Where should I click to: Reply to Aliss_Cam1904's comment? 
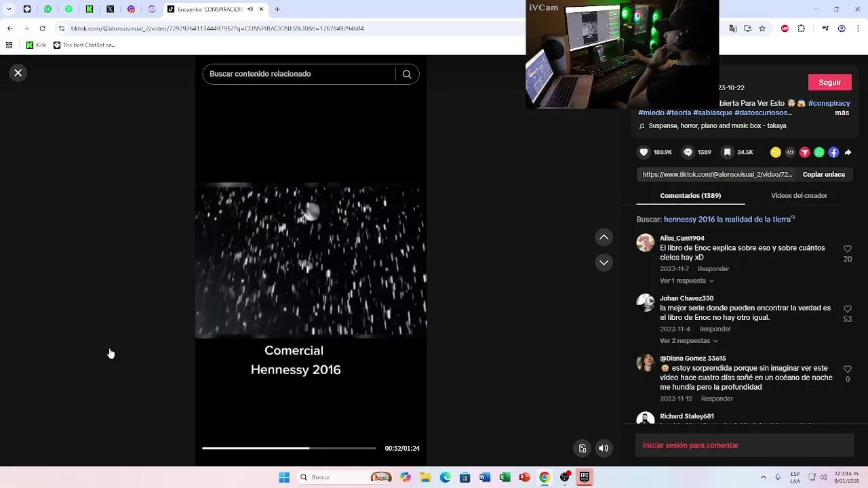tap(713, 269)
